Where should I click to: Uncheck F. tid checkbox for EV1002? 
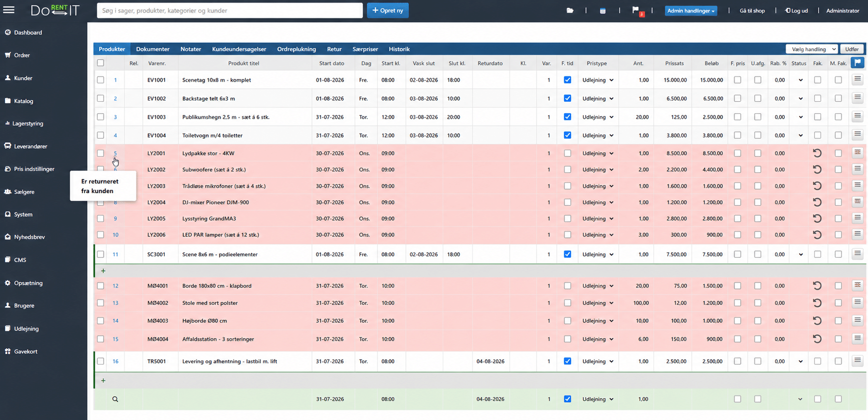point(567,98)
